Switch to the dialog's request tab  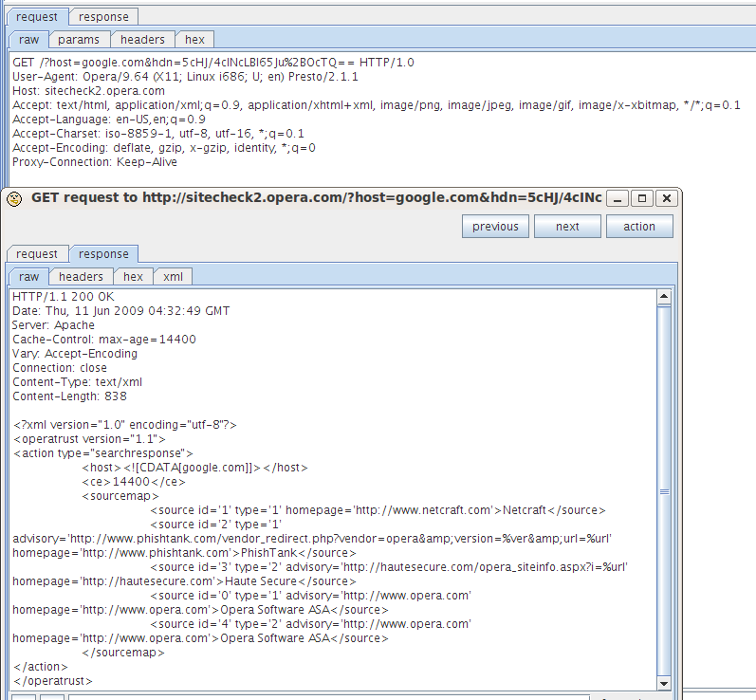[x=37, y=254]
